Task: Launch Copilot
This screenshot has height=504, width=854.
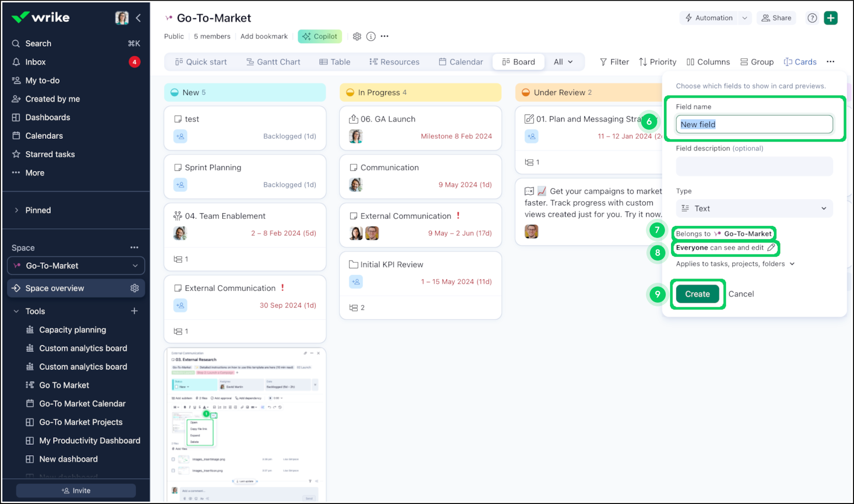Action: click(x=320, y=36)
